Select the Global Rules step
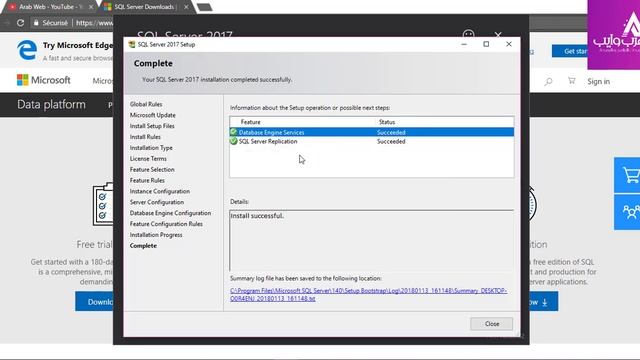This screenshot has height=360, width=640. click(x=146, y=104)
